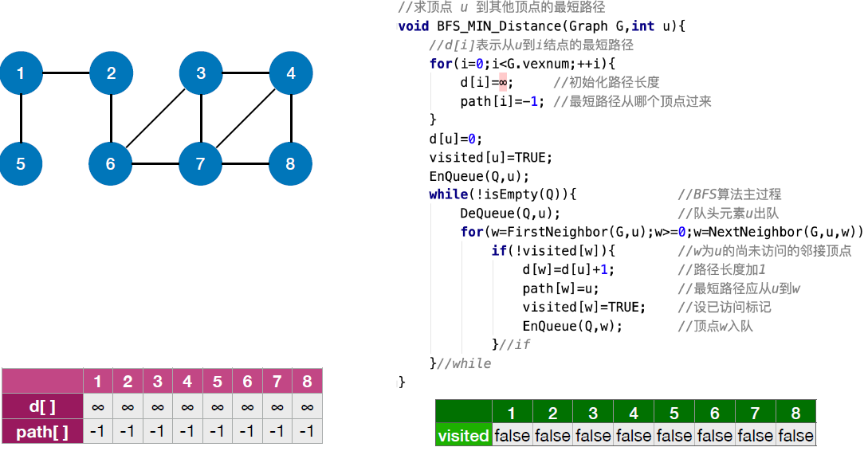Click the code line d[i]=∞;
The width and height of the screenshot is (868, 451).
click(x=486, y=82)
